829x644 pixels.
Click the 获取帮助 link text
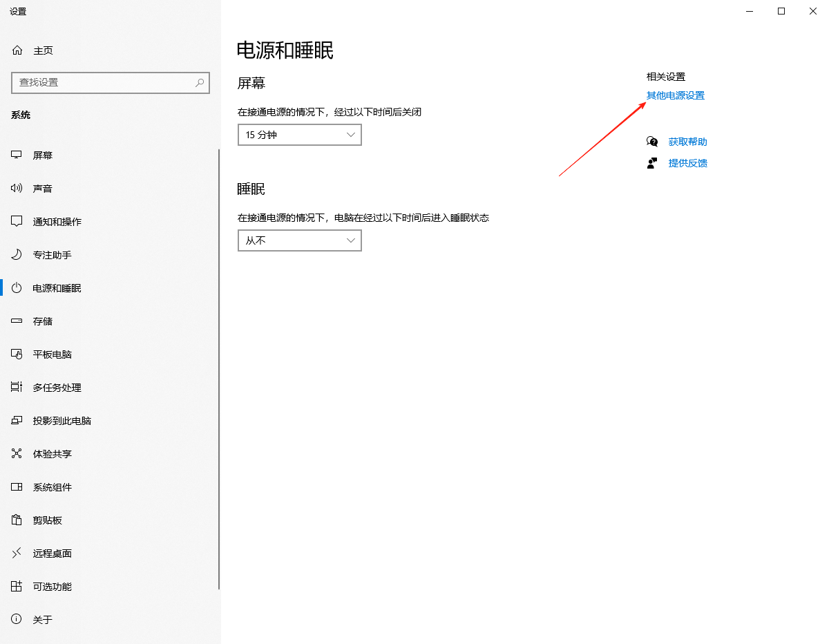point(687,142)
